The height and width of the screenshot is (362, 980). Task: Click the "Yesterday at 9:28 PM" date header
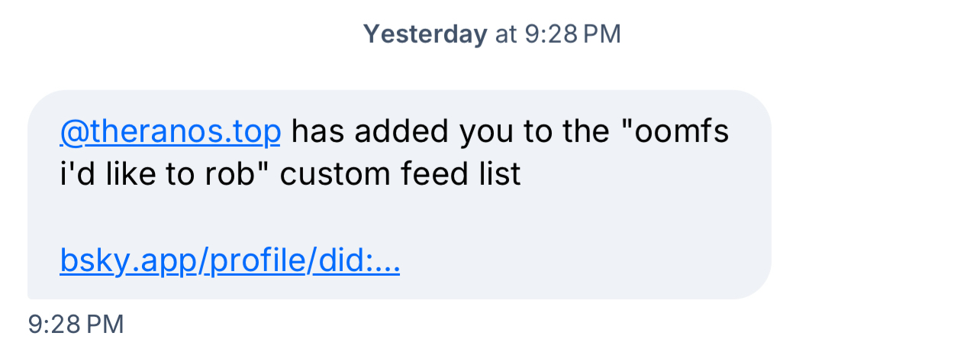(492, 34)
